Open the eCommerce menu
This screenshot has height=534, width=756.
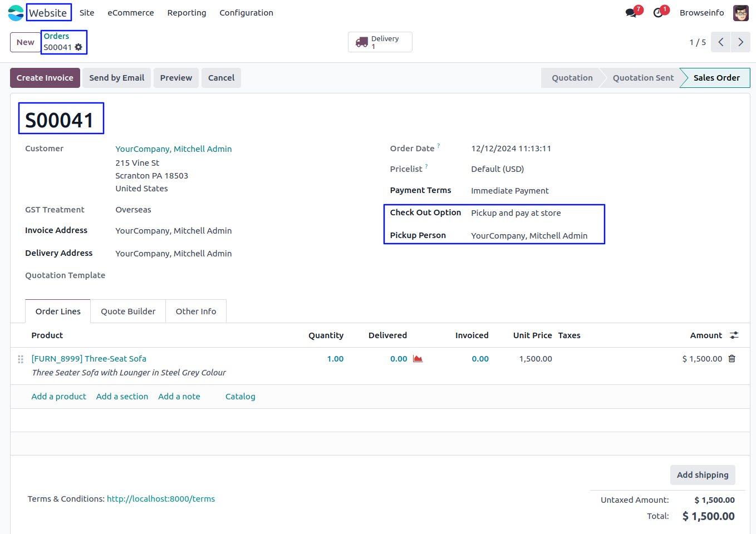(x=130, y=13)
